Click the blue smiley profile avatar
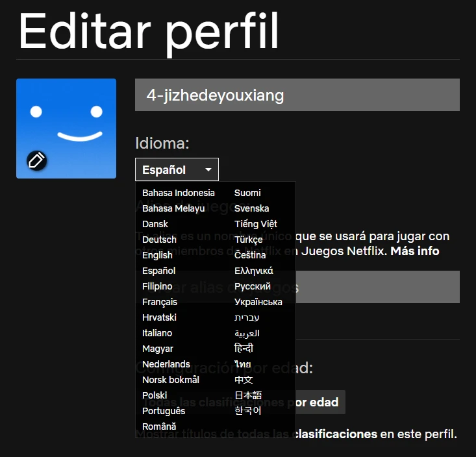476x457 pixels. [66, 129]
